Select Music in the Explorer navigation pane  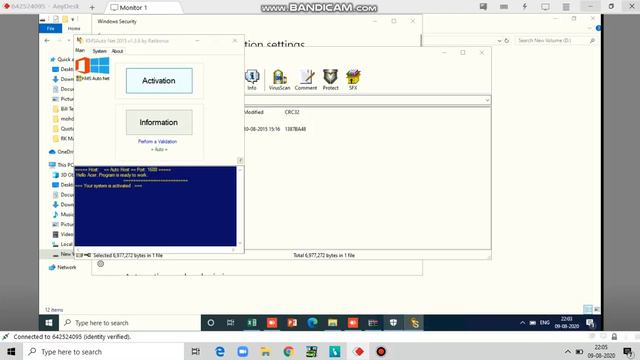63,214
